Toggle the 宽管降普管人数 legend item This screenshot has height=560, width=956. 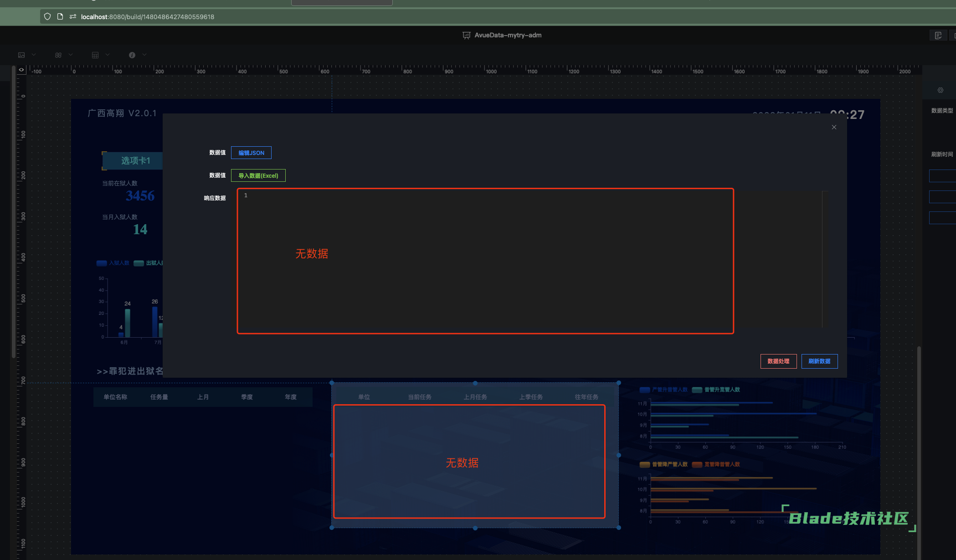[x=716, y=464]
